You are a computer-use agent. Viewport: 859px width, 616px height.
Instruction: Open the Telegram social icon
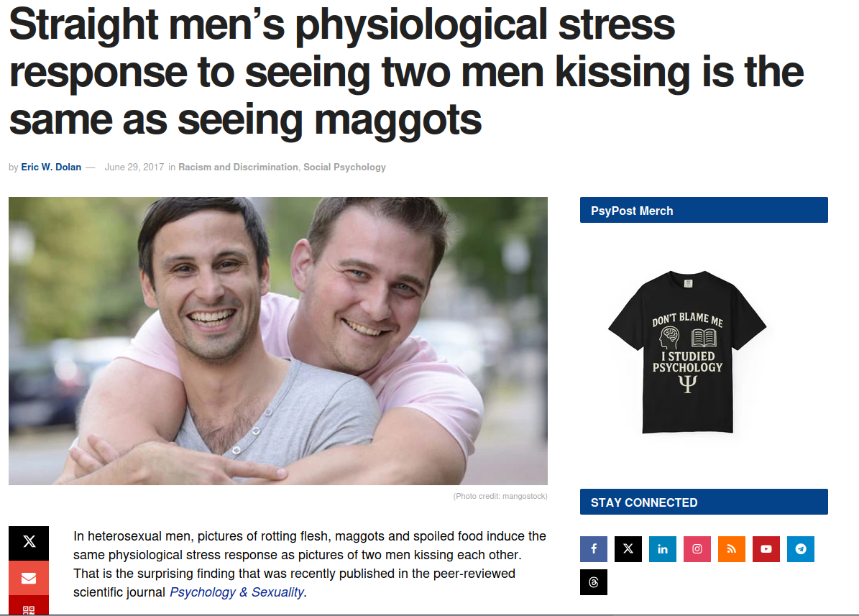click(x=800, y=548)
